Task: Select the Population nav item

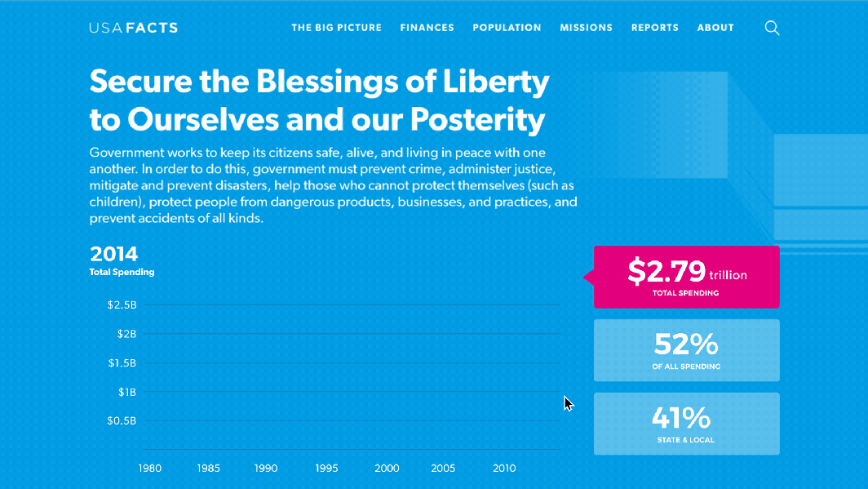Action: [x=507, y=28]
